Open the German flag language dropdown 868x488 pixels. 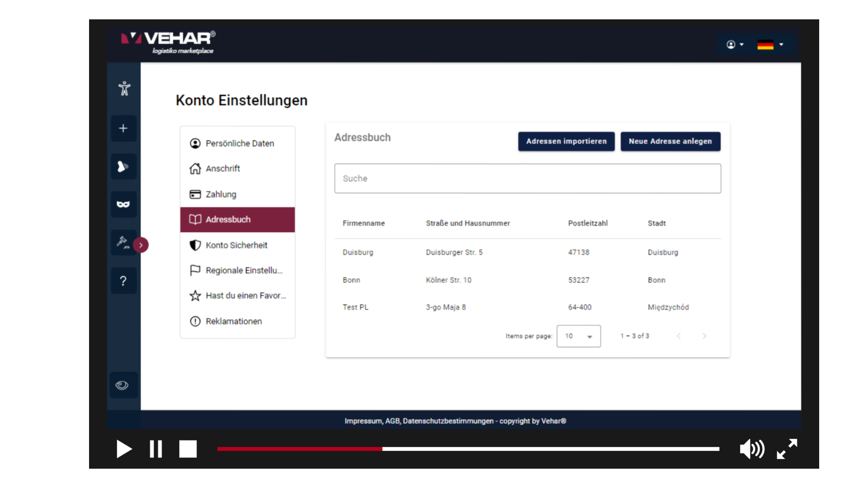(x=770, y=44)
